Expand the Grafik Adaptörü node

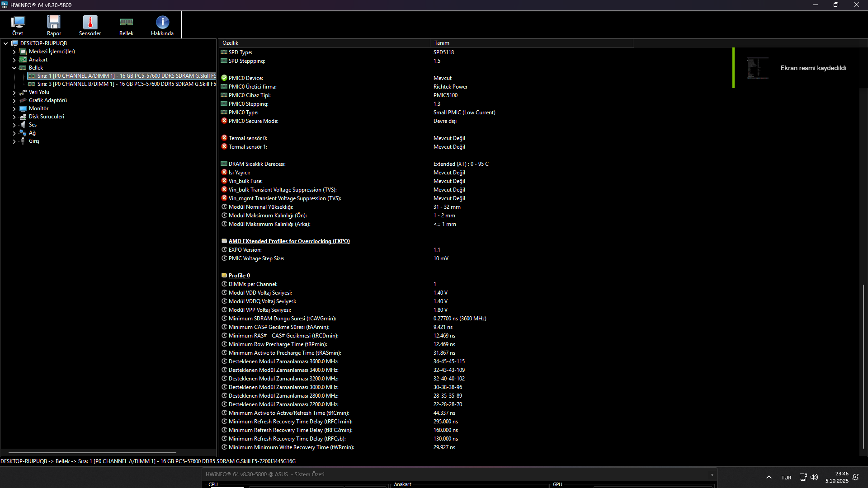(14, 101)
